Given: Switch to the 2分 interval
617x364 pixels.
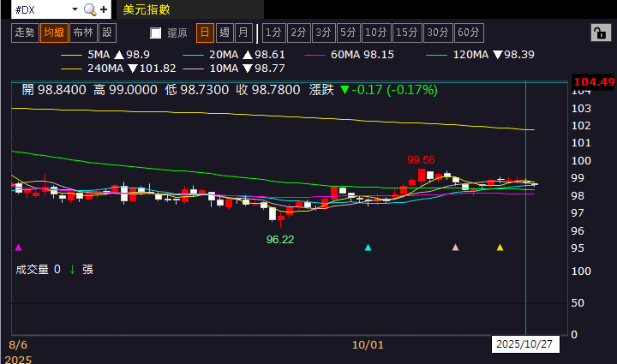Looking at the screenshot, I should (x=299, y=33).
